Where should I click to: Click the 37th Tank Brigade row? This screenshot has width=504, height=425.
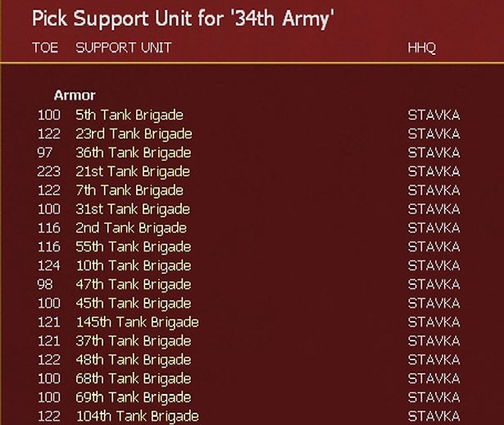133,341
